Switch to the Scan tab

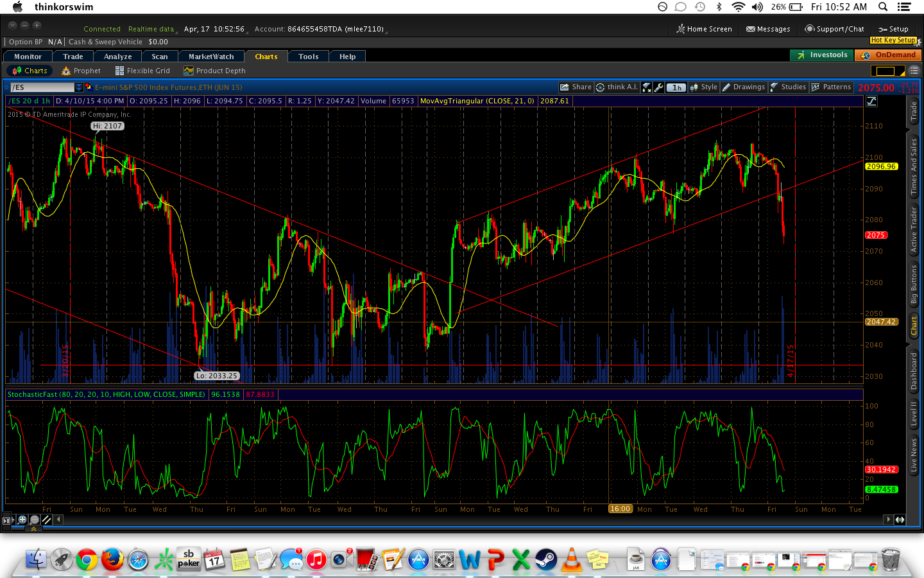(160, 57)
